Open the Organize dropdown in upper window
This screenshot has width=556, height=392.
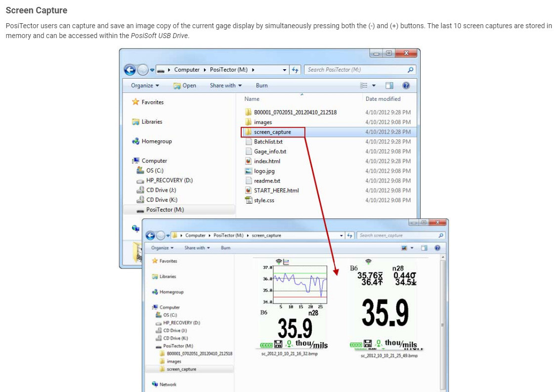[145, 86]
